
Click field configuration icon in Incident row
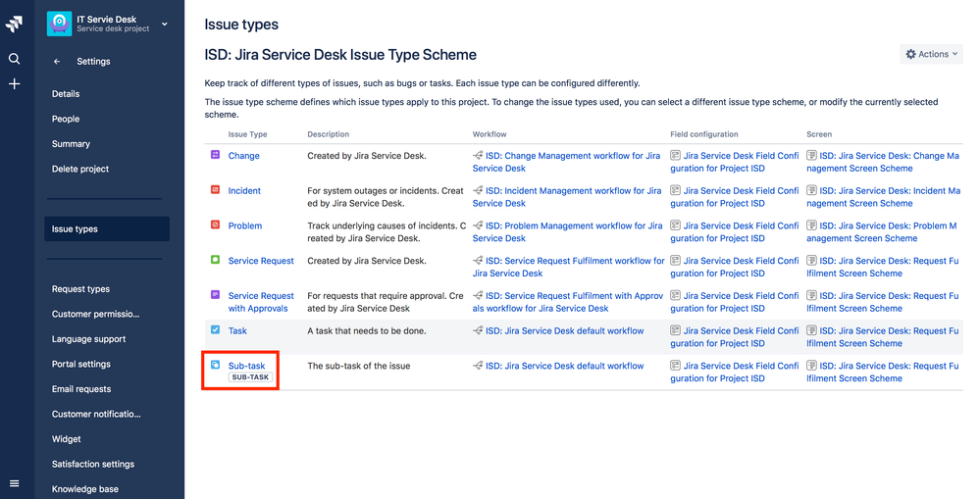coord(675,190)
